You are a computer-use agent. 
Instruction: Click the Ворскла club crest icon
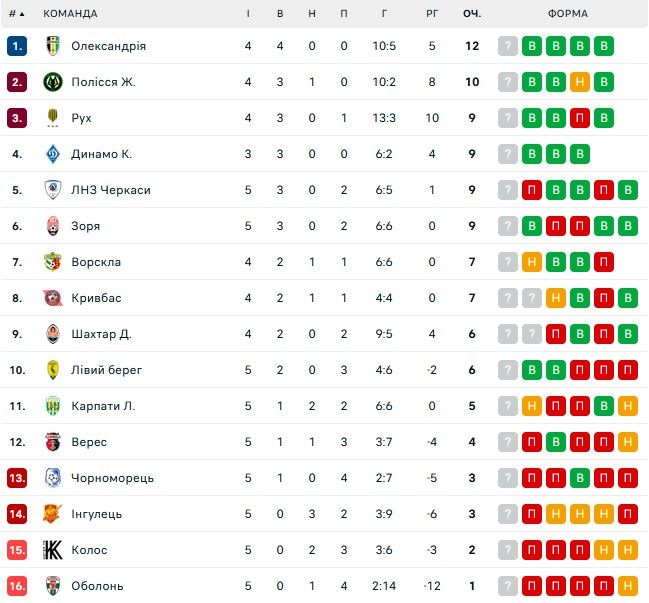click(53, 262)
